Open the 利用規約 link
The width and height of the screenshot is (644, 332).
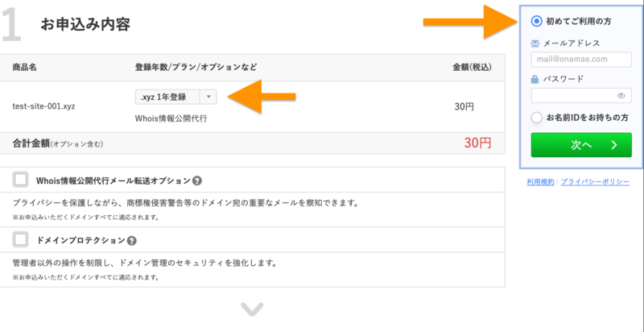pyautogui.click(x=540, y=181)
